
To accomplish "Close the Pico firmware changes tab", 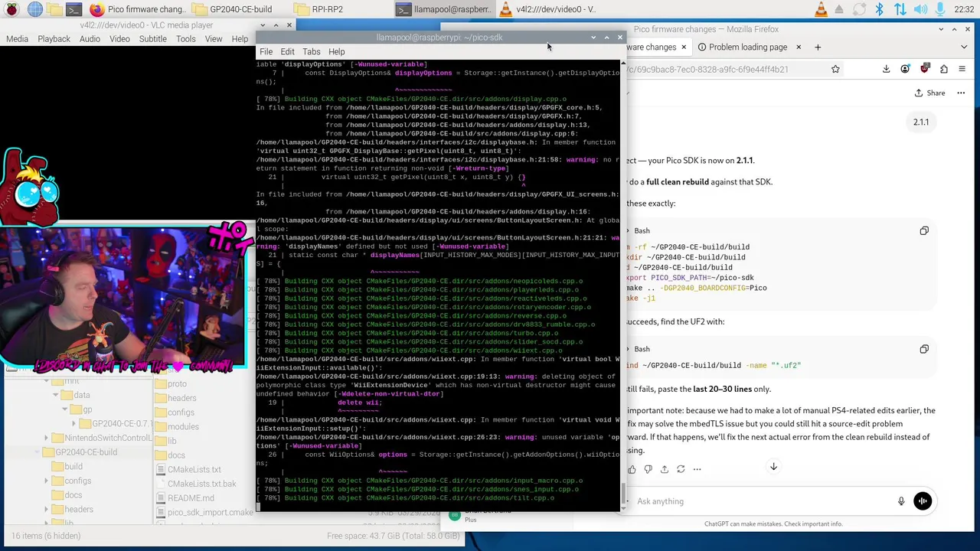I will [x=682, y=47].
